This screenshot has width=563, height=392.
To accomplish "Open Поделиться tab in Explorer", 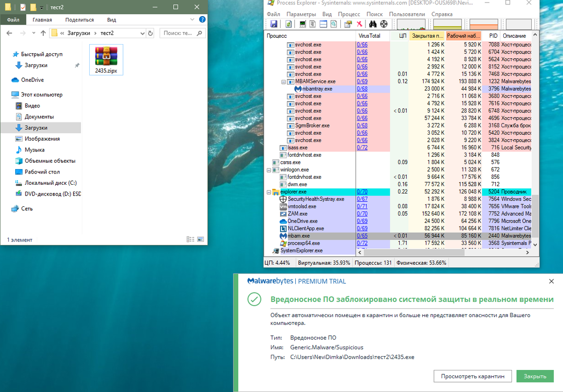I will pos(79,20).
